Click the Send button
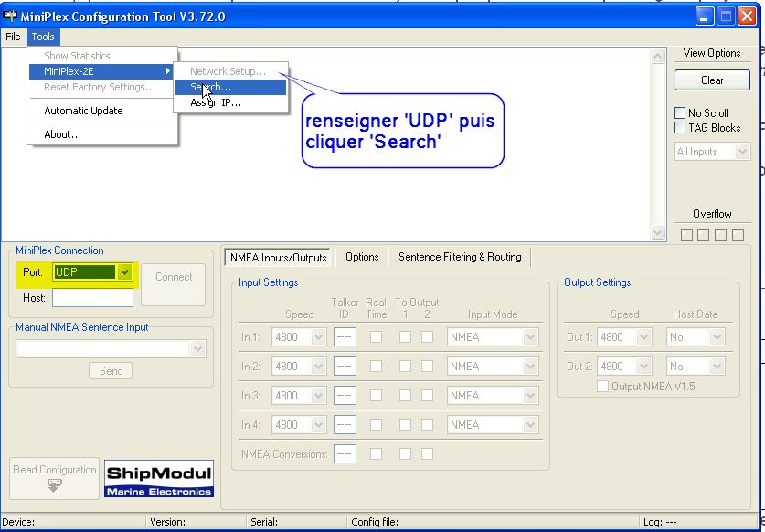Screen dimensions: 765x532 [x=111, y=371]
